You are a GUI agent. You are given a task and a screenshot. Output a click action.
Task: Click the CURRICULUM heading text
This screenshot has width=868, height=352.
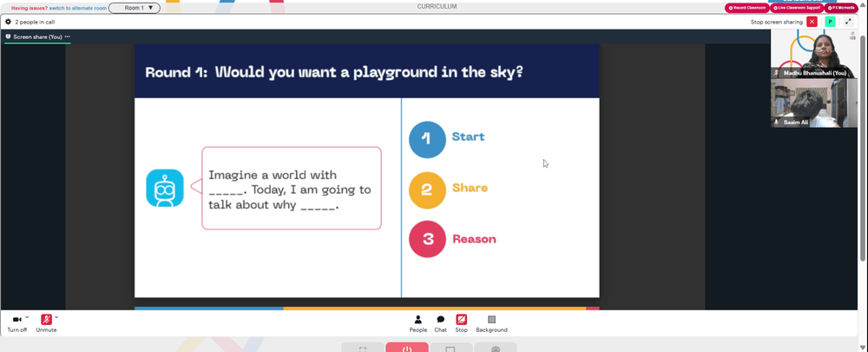[x=437, y=7]
